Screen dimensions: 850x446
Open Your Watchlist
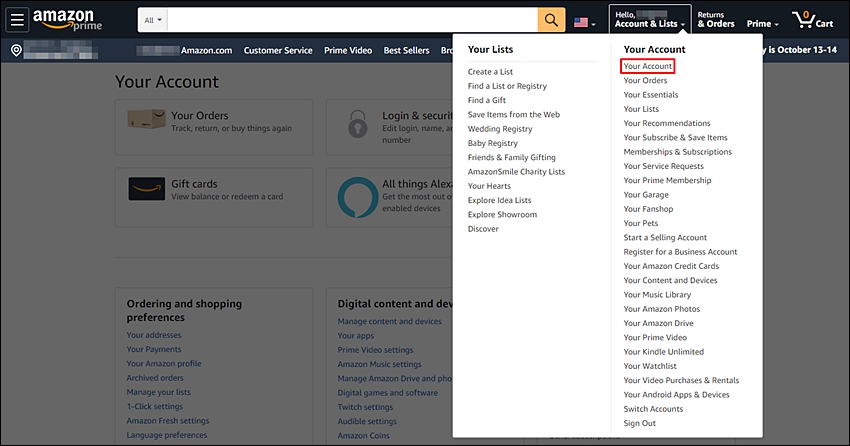[x=650, y=366]
